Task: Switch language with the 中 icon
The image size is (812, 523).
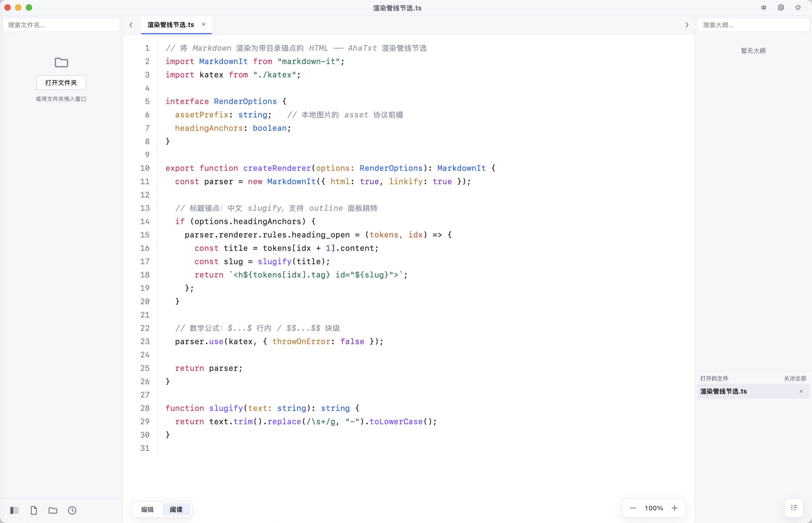Action: [764, 8]
